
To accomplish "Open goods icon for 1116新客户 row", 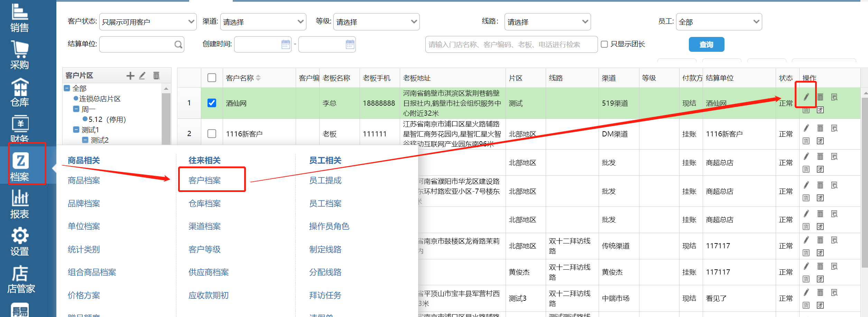I will [x=806, y=141].
